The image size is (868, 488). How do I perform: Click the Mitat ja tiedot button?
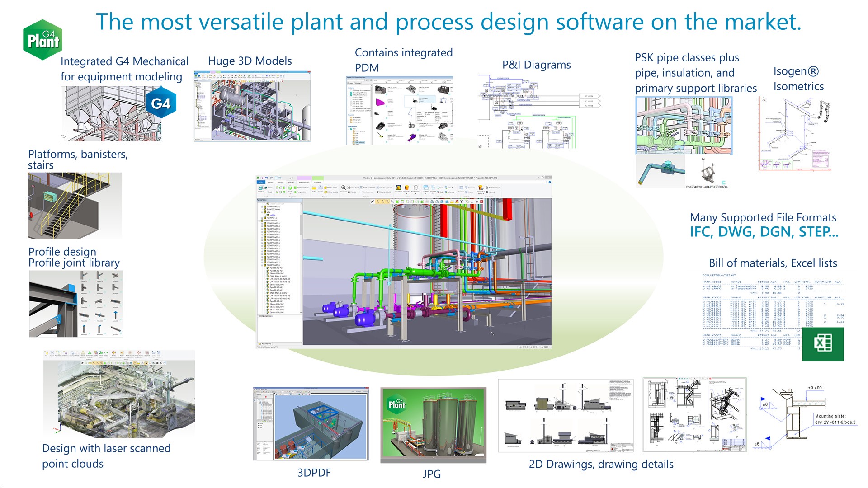click(384, 192)
